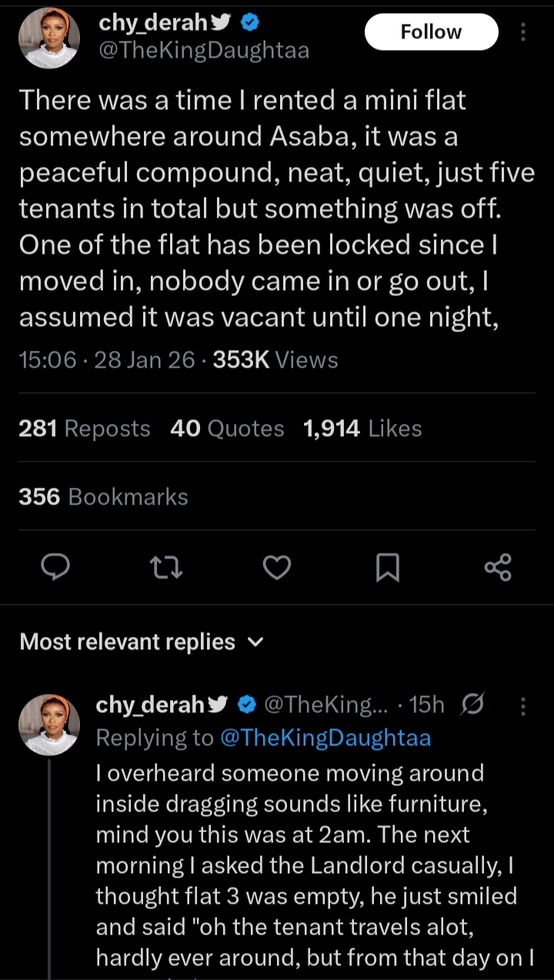This screenshot has width=554, height=980.
Task: Expand the Most relevant replies sort options
Action: coord(256,642)
